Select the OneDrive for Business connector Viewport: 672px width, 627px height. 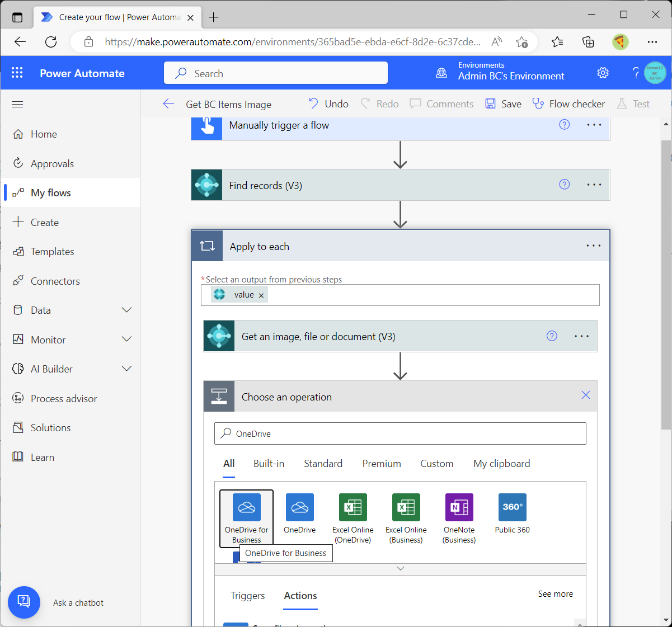246,515
